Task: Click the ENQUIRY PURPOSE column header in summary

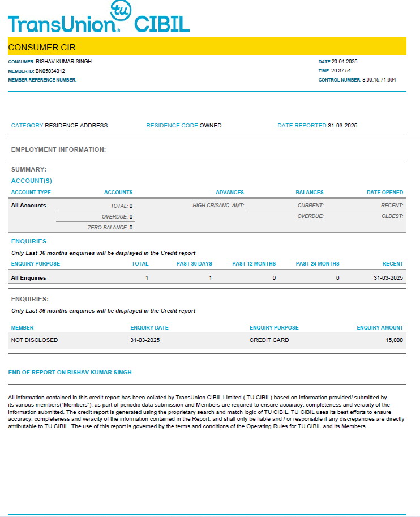Action: (36, 264)
